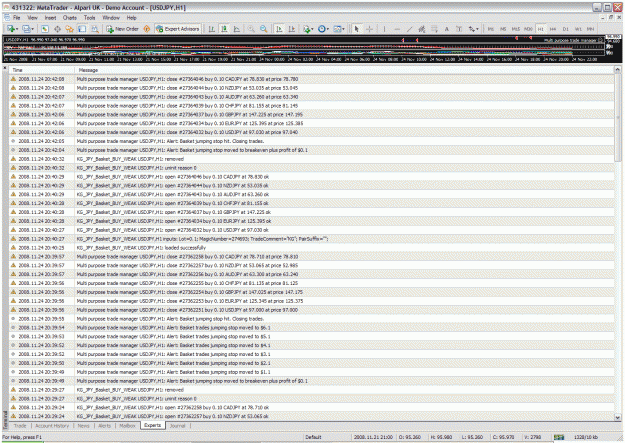Open the Charts menu

[70, 18]
